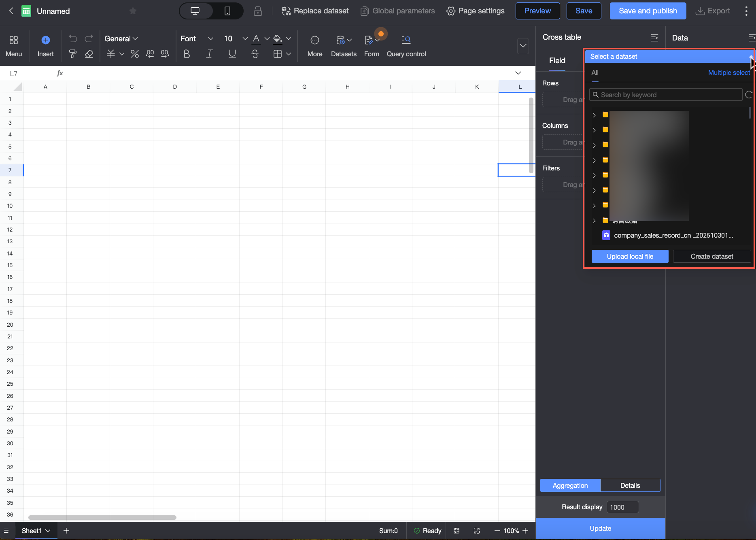This screenshot has width=756, height=540.
Task: Toggle italic formatting
Action: [x=209, y=54]
